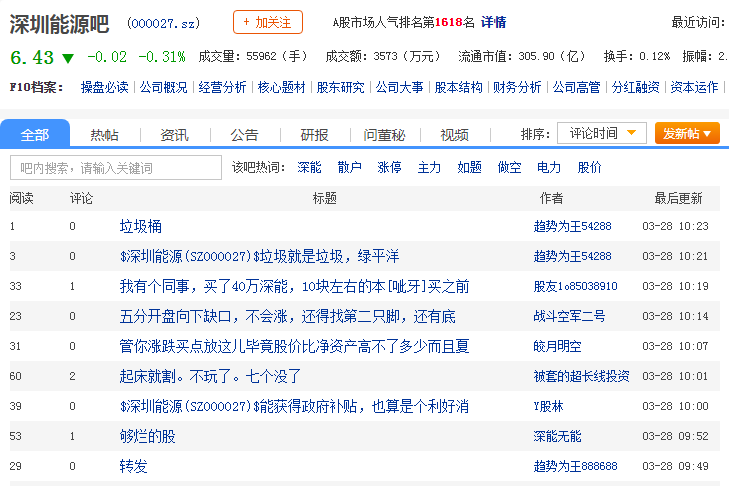
Task: Open the 详情 popularity ranking link
Action: [493, 22]
